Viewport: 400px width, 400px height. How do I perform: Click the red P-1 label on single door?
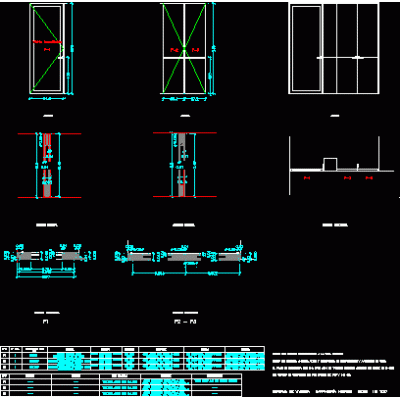(x=47, y=50)
